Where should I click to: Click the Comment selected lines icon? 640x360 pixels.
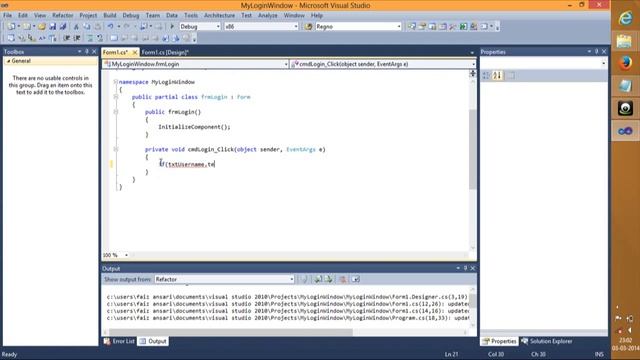pyautogui.click(x=90, y=38)
